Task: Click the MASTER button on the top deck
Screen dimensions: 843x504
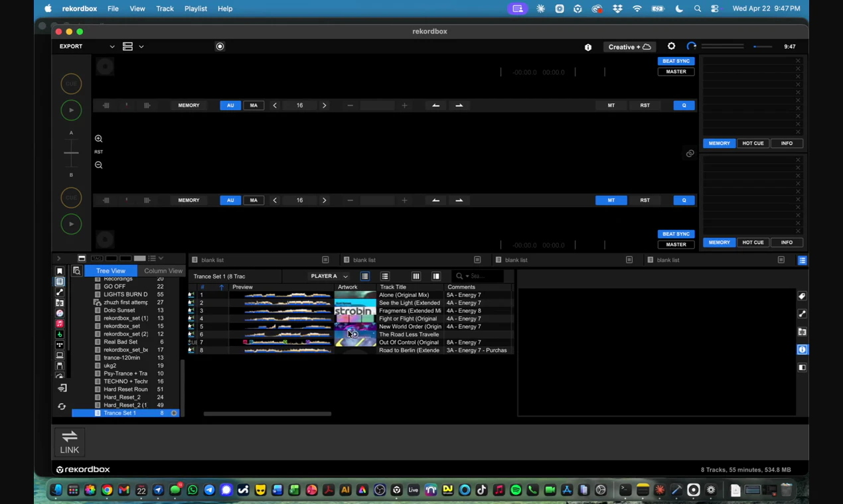Action: point(676,71)
